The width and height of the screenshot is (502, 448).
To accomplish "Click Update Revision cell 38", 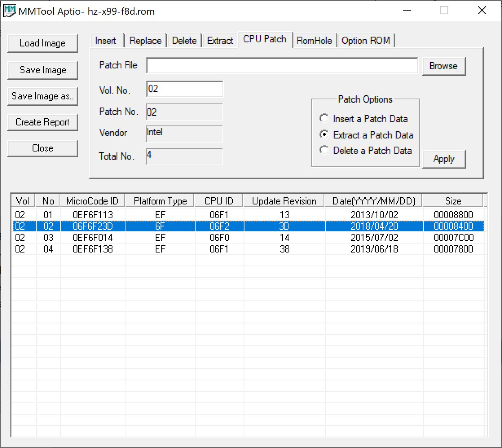I will click(284, 249).
